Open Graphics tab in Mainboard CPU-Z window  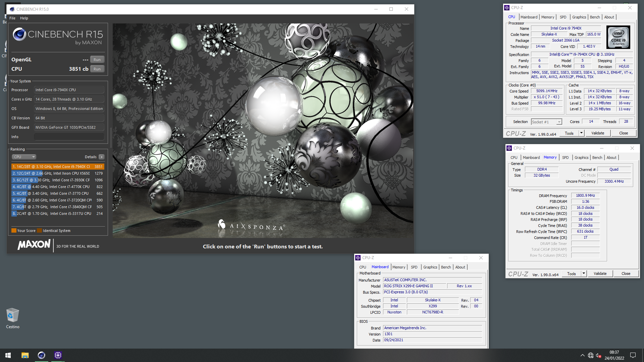430,267
